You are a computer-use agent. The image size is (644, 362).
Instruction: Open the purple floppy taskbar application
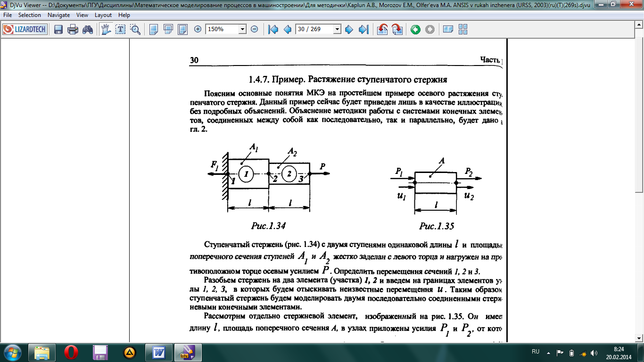pos(101,353)
